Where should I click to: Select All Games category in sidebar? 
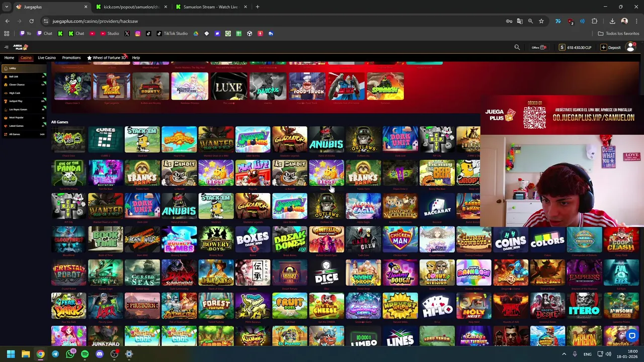point(23,134)
